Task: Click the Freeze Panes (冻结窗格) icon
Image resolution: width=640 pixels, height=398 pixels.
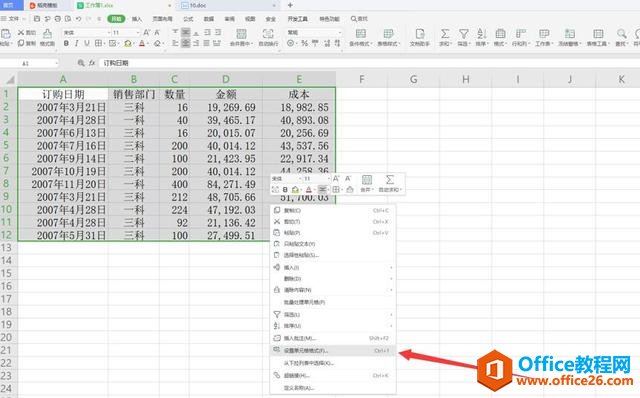Action: coord(570,33)
